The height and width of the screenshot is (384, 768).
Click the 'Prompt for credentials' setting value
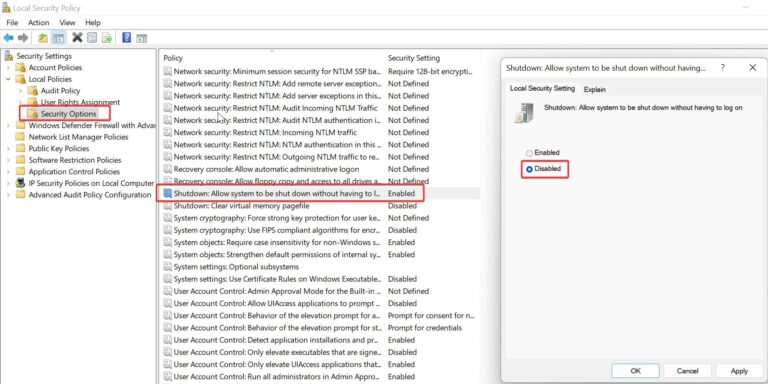pyautogui.click(x=425, y=328)
